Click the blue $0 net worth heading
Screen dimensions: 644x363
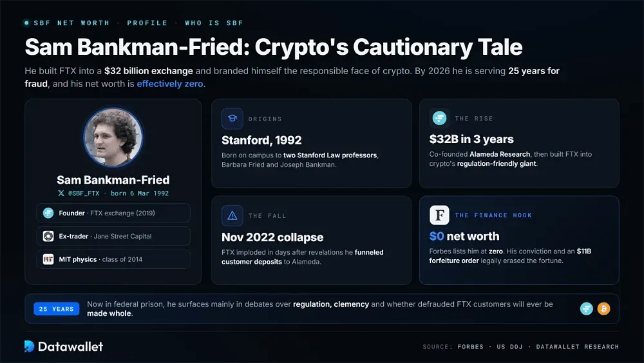(464, 237)
